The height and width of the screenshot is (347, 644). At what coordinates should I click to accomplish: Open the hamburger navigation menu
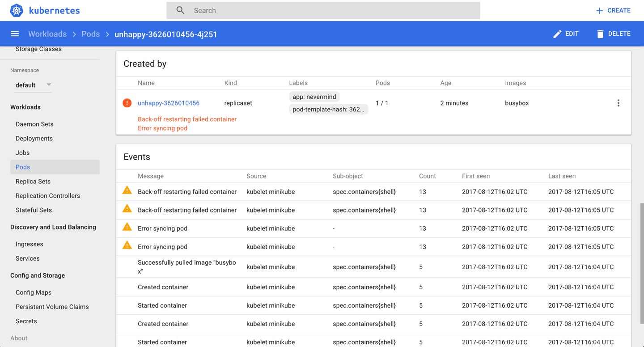coord(15,34)
